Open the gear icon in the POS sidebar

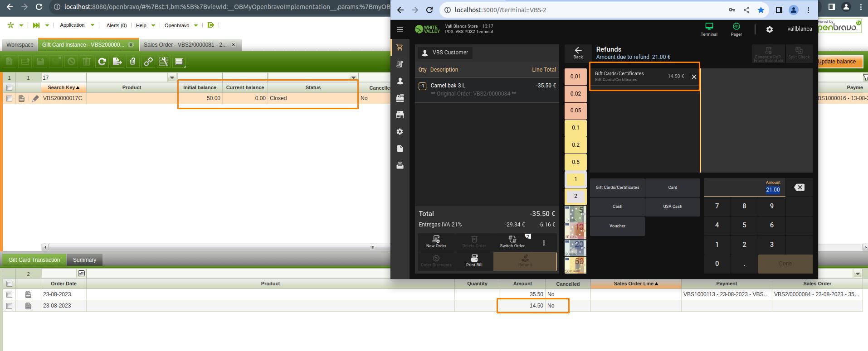coord(400,132)
